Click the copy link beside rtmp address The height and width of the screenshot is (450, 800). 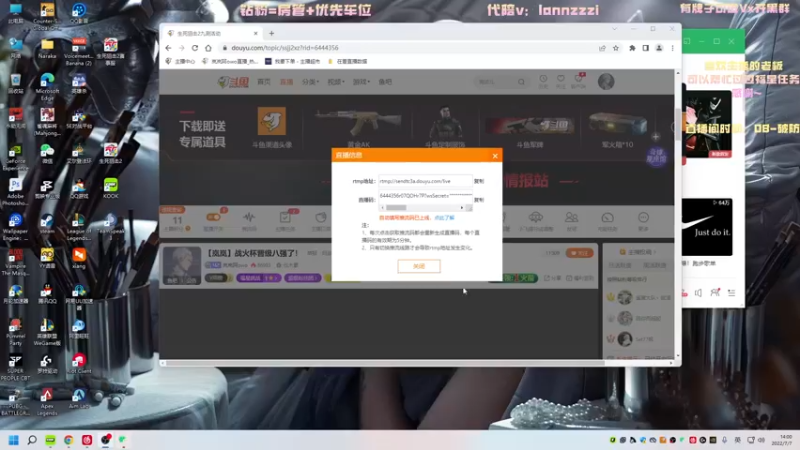tap(479, 181)
